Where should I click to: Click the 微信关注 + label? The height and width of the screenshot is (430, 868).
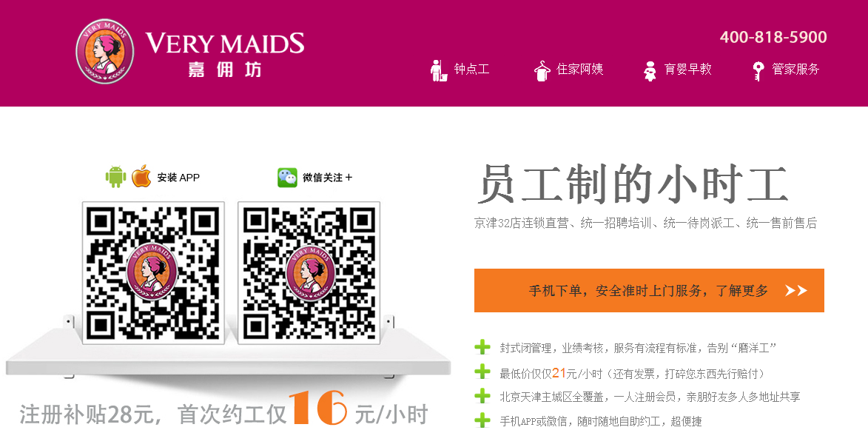point(327,178)
